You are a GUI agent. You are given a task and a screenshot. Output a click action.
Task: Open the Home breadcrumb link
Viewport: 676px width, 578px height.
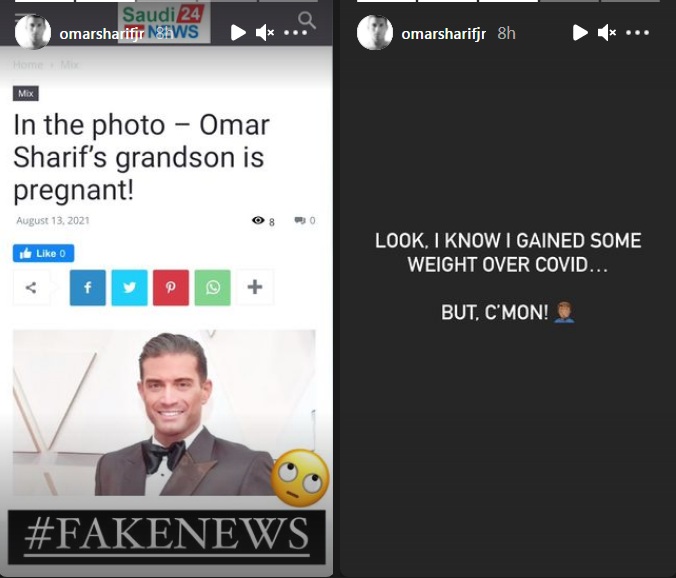pyautogui.click(x=28, y=65)
